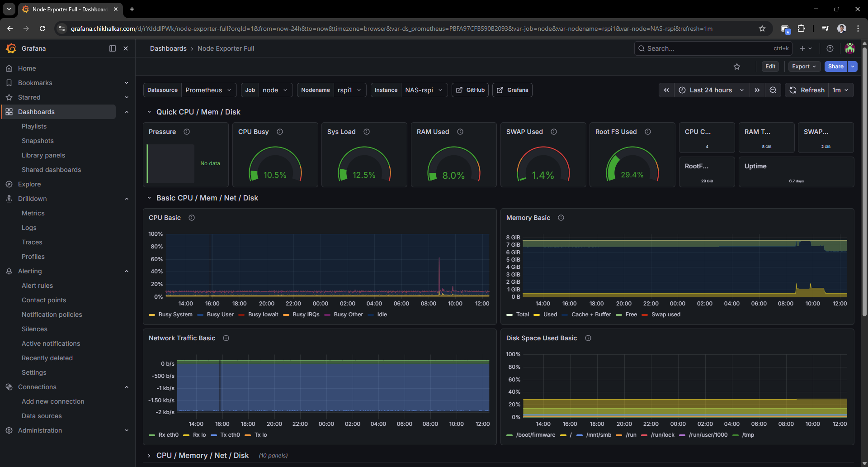
Task: Click the Grafana logo in top left
Action: [x=11, y=48]
